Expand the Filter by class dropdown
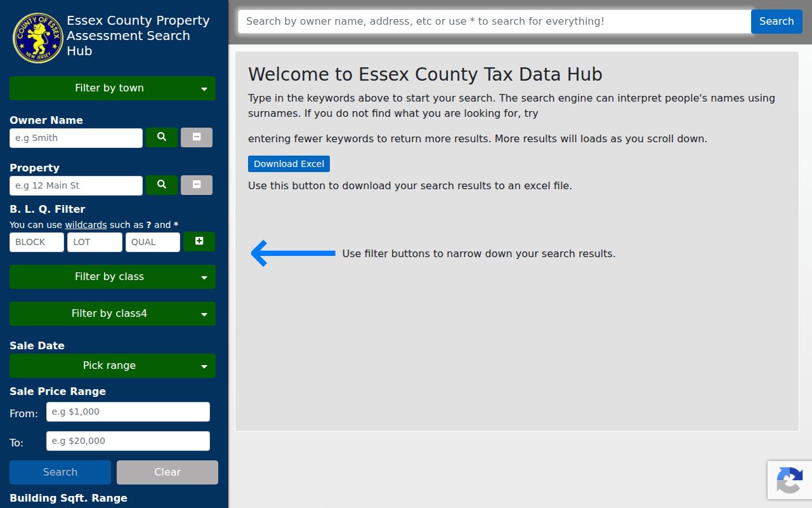812x508 pixels. [x=112, y=277]
